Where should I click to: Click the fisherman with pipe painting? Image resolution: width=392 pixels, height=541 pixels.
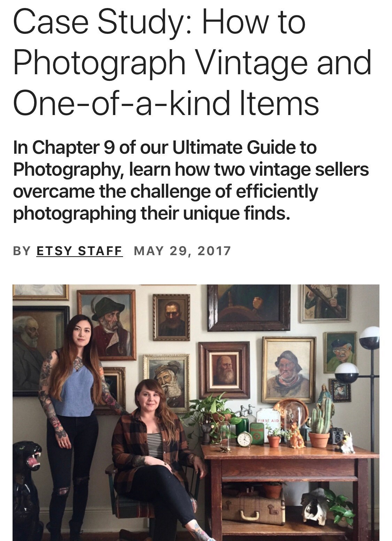click(x=289, y=369)
